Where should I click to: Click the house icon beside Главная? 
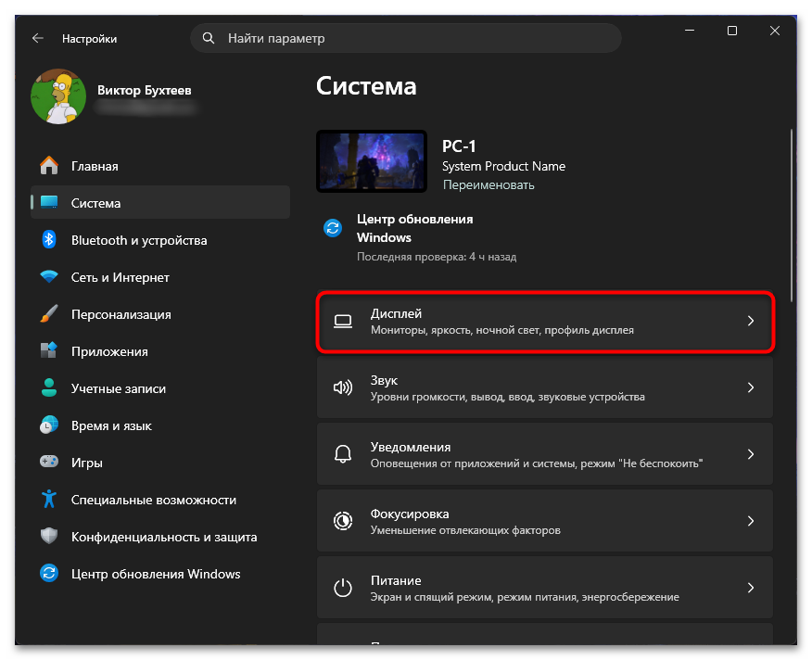click(x=49, y=166)
